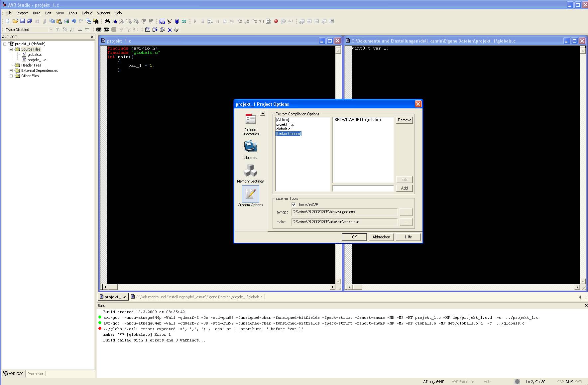Copy selection with toolbar copy icon

pos(52,21)
